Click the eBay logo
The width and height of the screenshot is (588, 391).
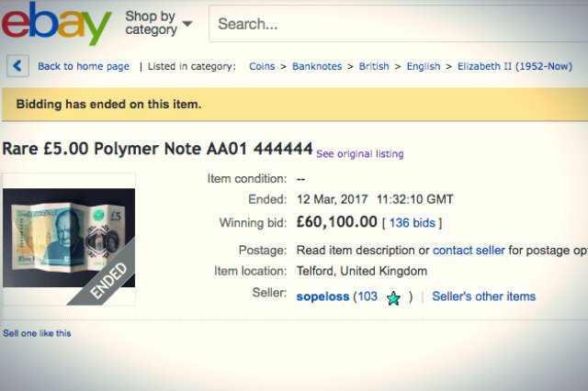[56, 24]
